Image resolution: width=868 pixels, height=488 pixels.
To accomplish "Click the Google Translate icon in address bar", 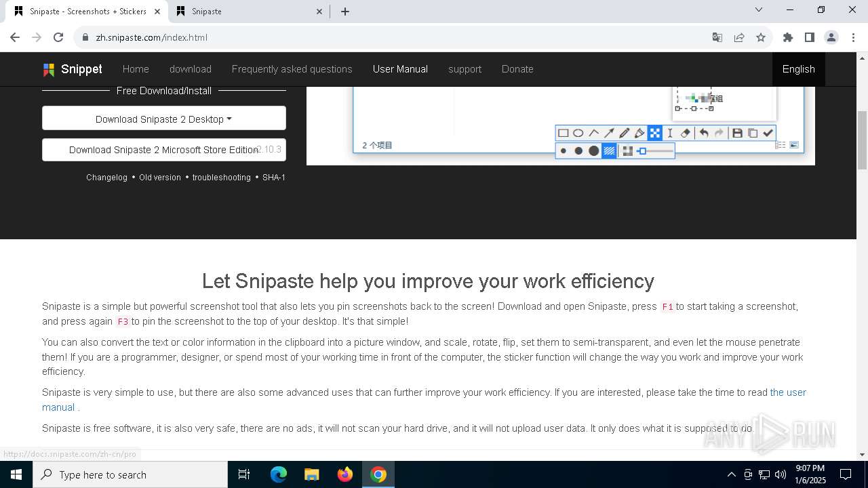I will [x=717, y=37].
